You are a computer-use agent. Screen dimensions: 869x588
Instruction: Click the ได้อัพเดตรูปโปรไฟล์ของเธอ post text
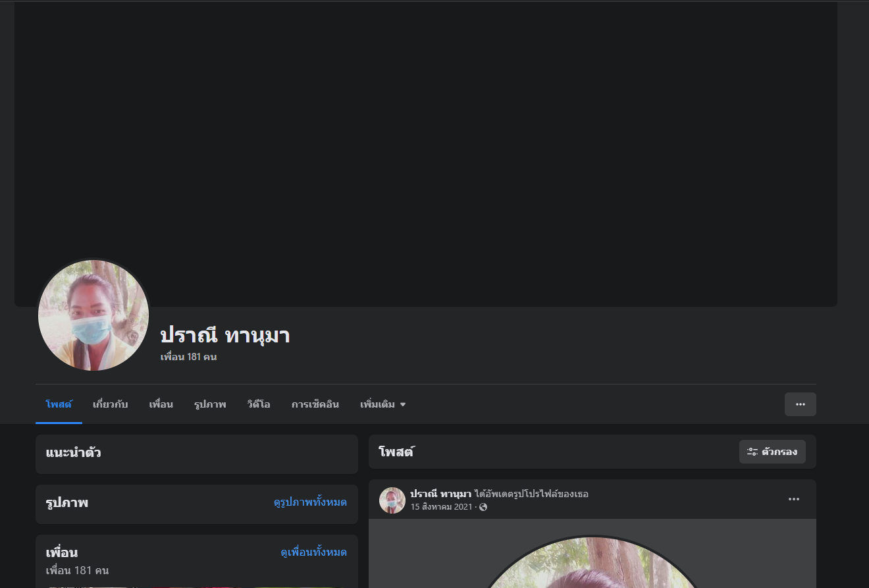coord(531,494)
